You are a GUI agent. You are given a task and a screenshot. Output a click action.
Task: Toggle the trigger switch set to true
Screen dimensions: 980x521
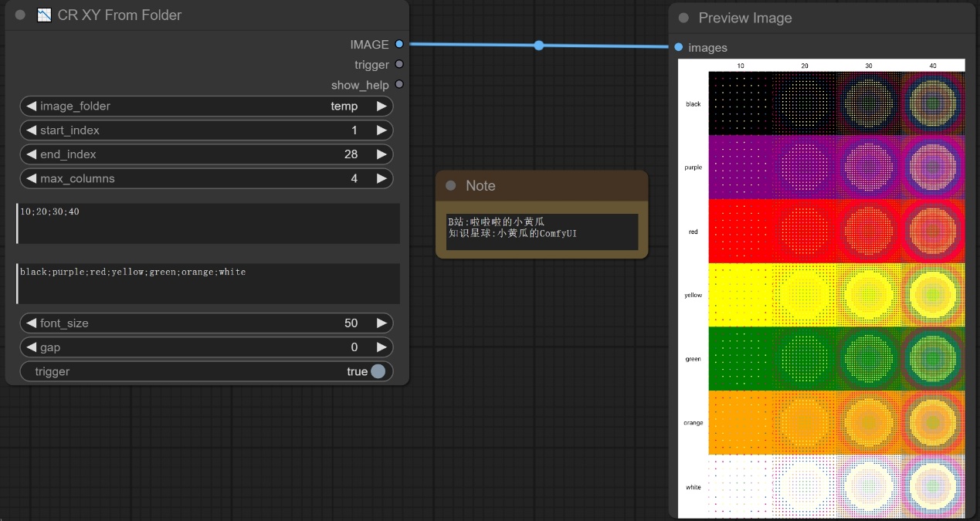(x=377, y=371)
